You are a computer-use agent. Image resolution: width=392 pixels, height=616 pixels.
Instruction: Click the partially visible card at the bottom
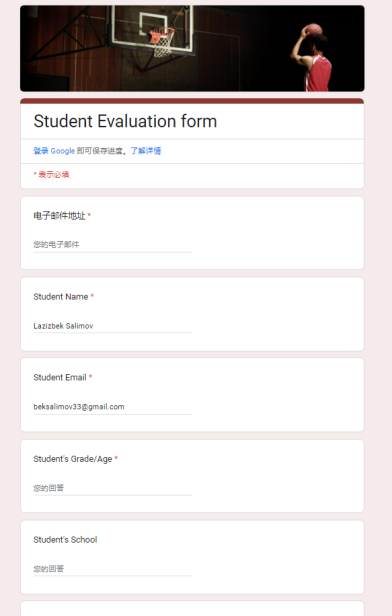(x=192, y=609)
